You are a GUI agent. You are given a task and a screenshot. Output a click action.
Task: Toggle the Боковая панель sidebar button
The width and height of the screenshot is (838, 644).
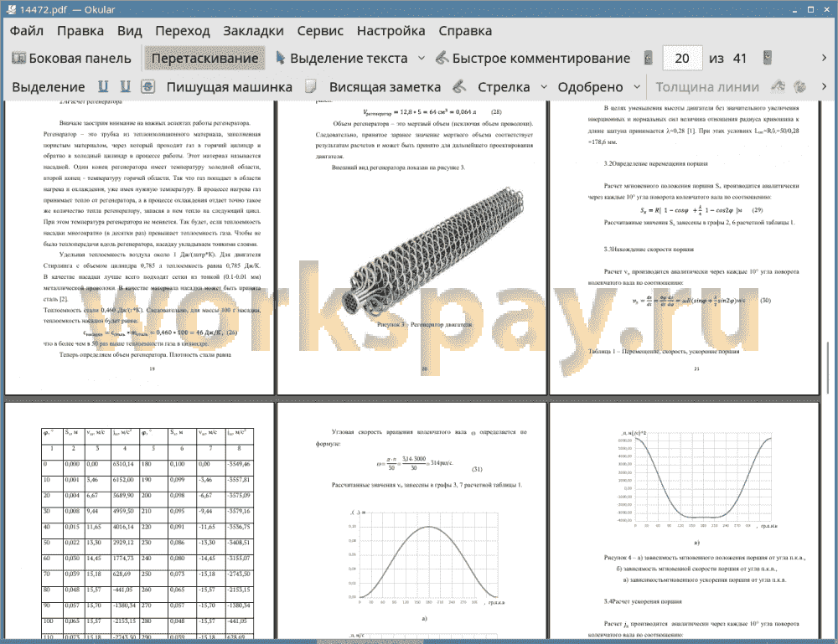(71, 59)
